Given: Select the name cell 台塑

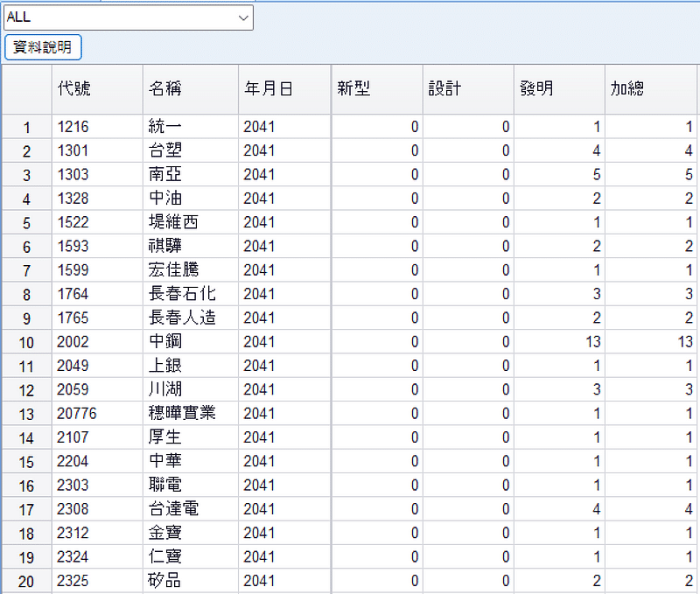Looking at the screenshot, I should 191,150.
